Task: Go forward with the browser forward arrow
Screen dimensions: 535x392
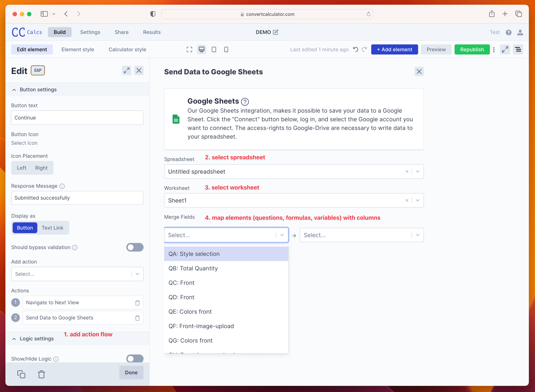Action: pyautogui.click(x=79, y=14)
